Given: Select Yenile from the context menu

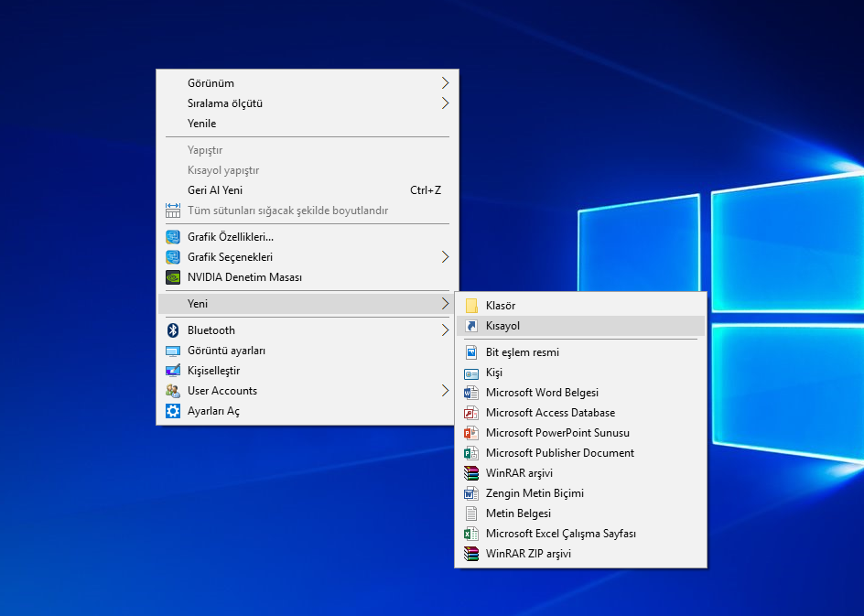Looking at the screenshot, I should 308,124.
